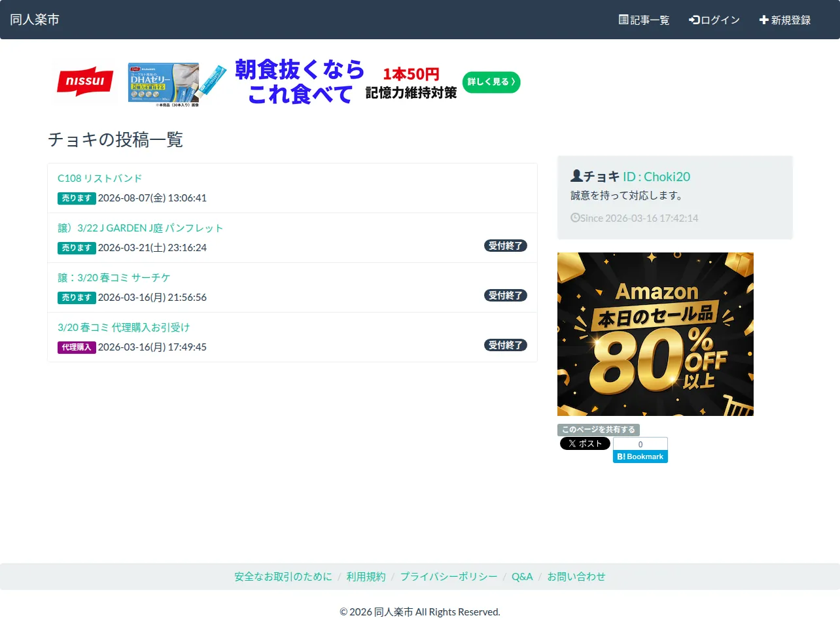Open the 記事一覧 article list icon
The image size is (840, 620).
[623, 20]
